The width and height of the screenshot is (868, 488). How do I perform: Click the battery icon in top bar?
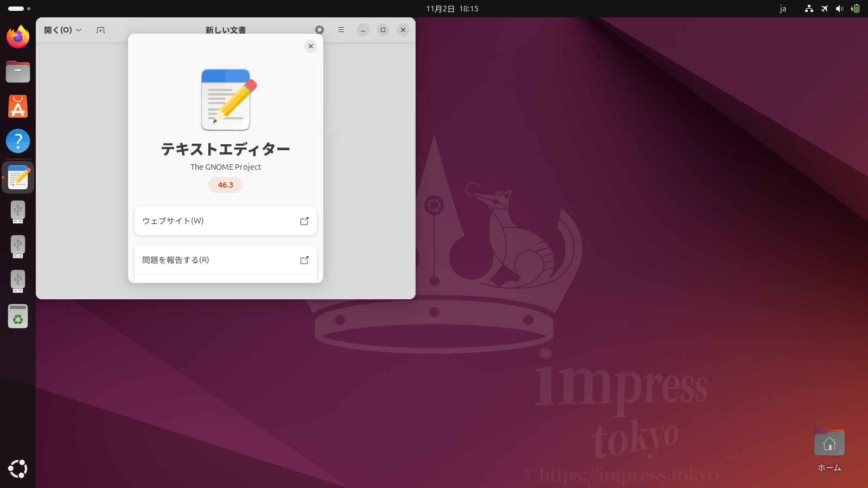[856, 9]
